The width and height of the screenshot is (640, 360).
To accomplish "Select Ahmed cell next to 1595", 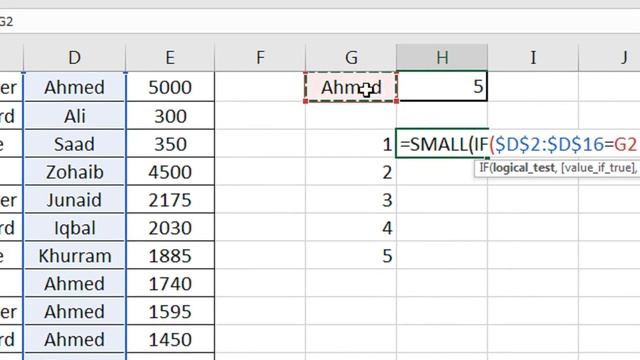I will [74, 311].
